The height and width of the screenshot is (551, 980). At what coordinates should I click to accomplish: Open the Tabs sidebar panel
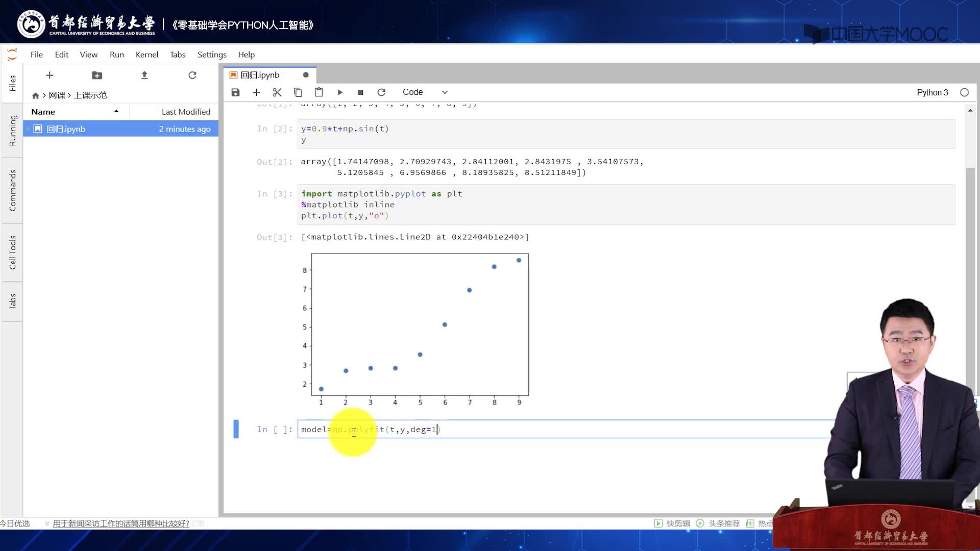pyautogui.click(x=12, y=302)
